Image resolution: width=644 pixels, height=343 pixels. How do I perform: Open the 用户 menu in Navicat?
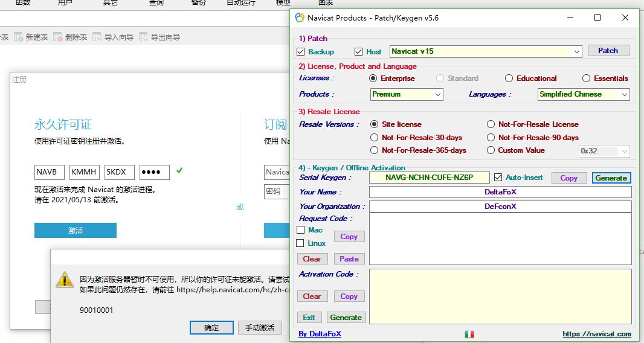click(x=65, y=2)
